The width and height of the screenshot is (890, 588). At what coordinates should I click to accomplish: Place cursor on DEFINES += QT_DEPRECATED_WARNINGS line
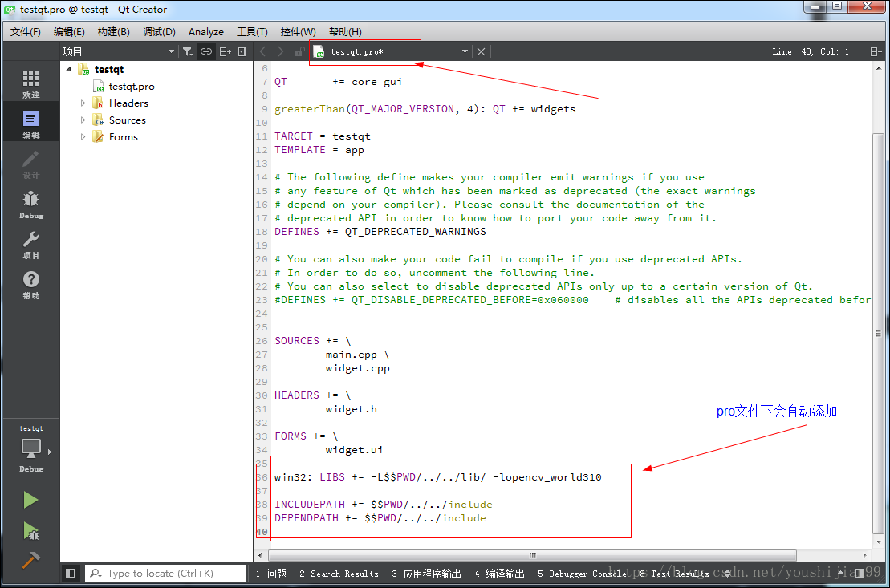pos(380,232)
